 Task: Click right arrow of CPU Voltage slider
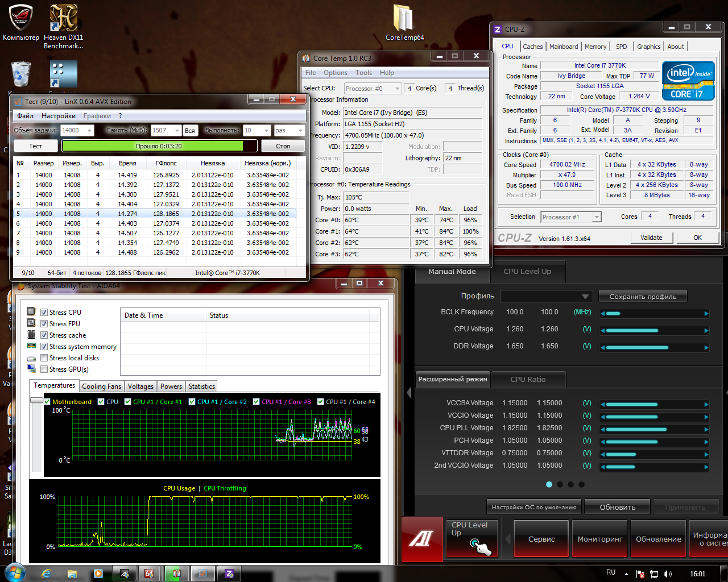706,330
